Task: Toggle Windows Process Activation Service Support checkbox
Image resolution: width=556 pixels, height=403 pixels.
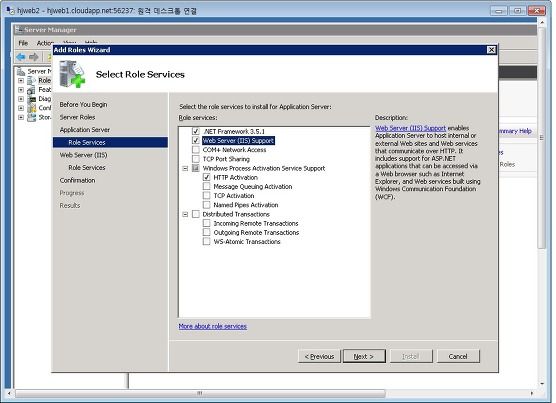Action: coord(196,168)
